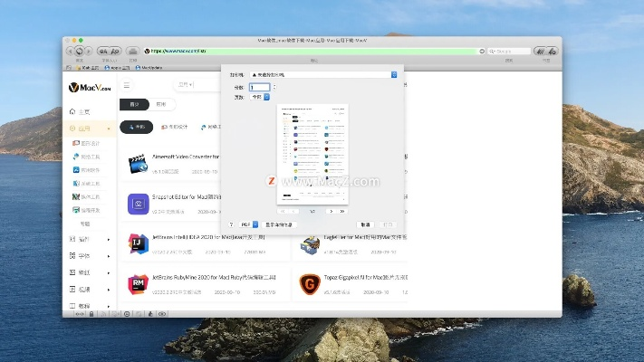Click the Snapshot Editor app icon
The height and width of the screenshot is (362, 644).
[x=138, y=204]
